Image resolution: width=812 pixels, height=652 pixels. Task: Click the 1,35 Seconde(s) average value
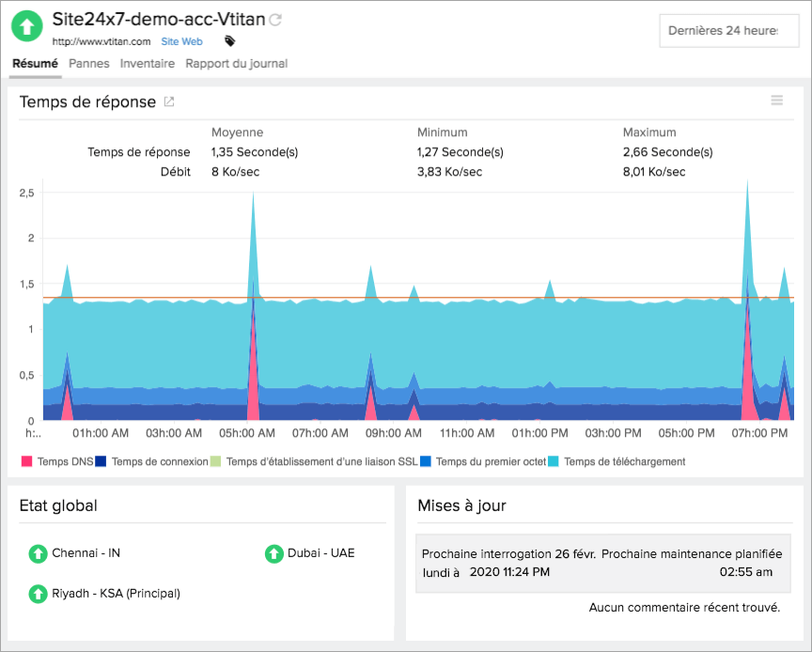coord(255,152)
